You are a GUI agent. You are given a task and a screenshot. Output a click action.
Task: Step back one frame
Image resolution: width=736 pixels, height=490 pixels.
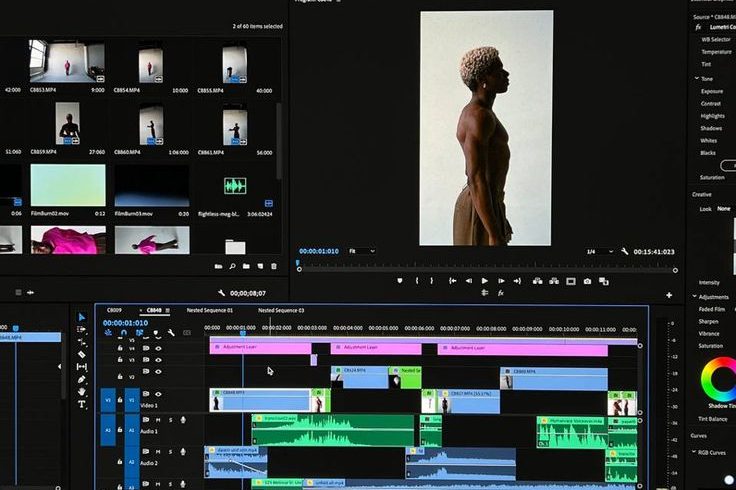click(468, 281)
